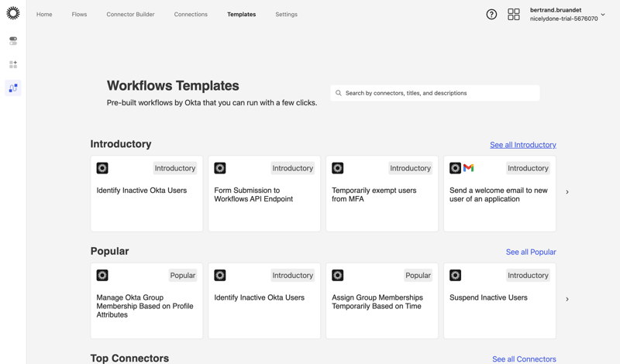The height and width of the screenshot is (364, 620).
Task: Open the Flows tab
Action: (x=79, y=14)
